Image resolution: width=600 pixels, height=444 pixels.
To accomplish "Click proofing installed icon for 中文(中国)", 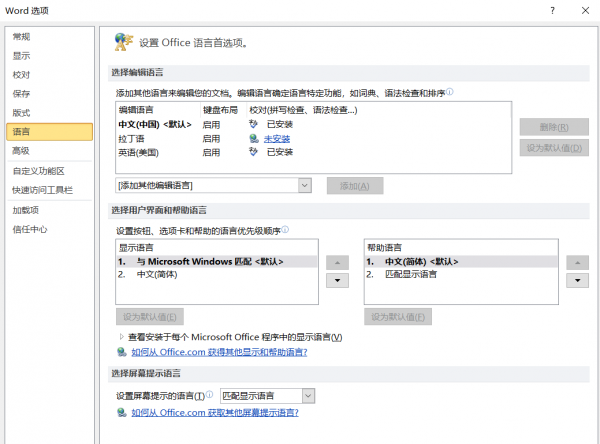I will click(253, 124).
